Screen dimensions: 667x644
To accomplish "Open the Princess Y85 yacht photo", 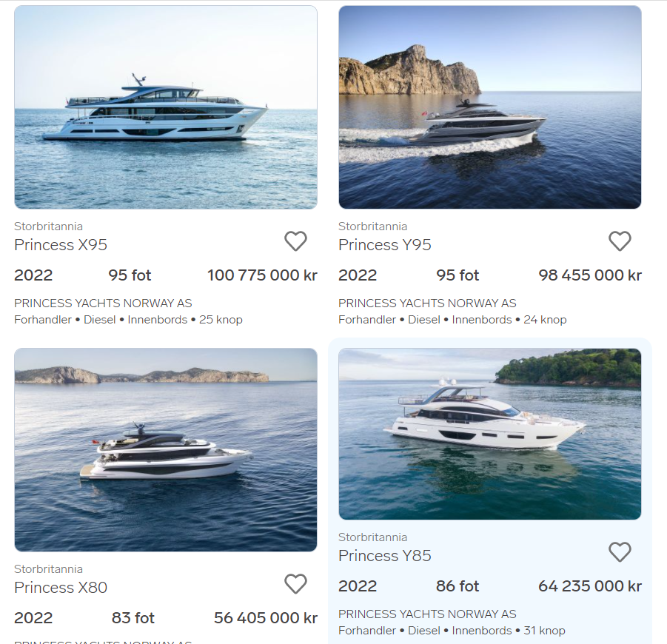I will (x=490, y=434).
